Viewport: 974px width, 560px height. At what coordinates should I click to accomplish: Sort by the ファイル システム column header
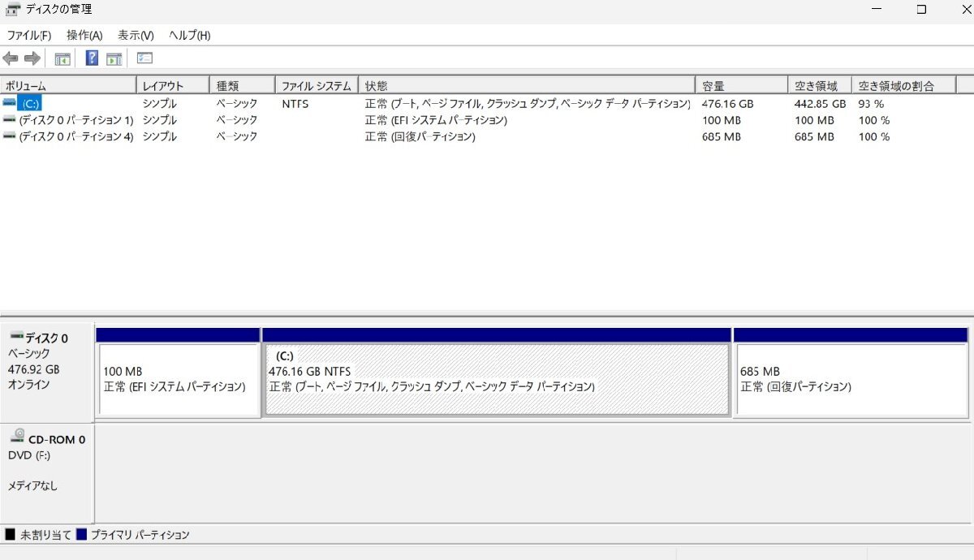(x=317, y=85)
